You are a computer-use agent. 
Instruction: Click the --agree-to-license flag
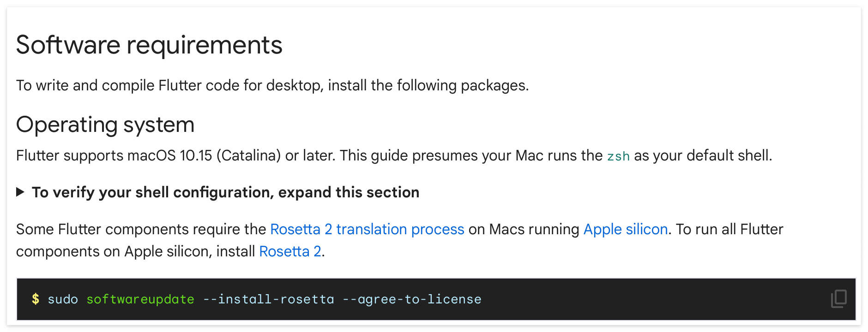pyautogui.click(x=412, y=299)
